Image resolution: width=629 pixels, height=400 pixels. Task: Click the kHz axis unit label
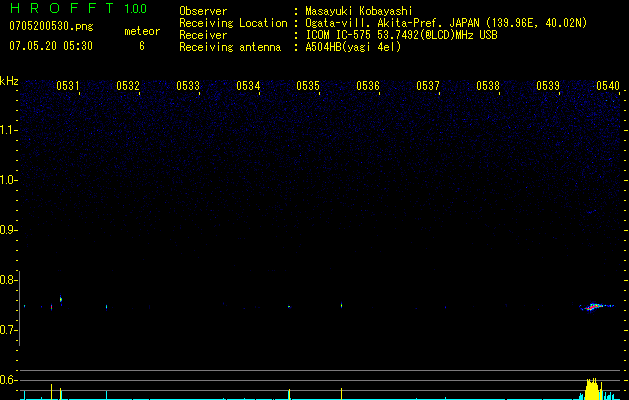coord(9,81)
